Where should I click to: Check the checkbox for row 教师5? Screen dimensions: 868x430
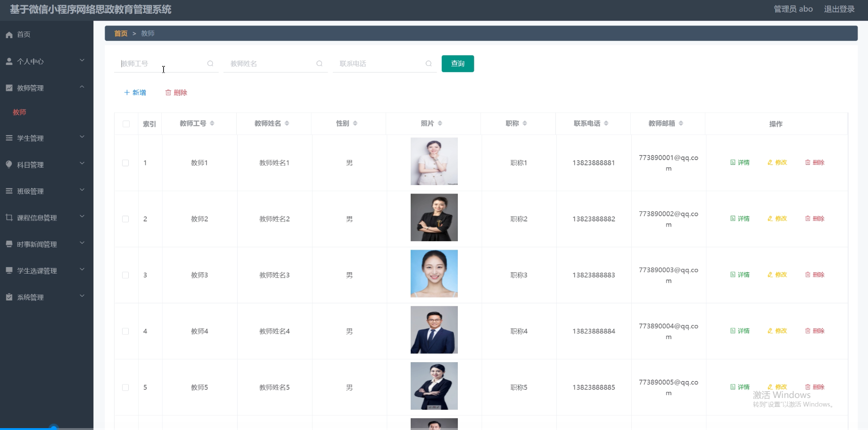tap(125, 387)
